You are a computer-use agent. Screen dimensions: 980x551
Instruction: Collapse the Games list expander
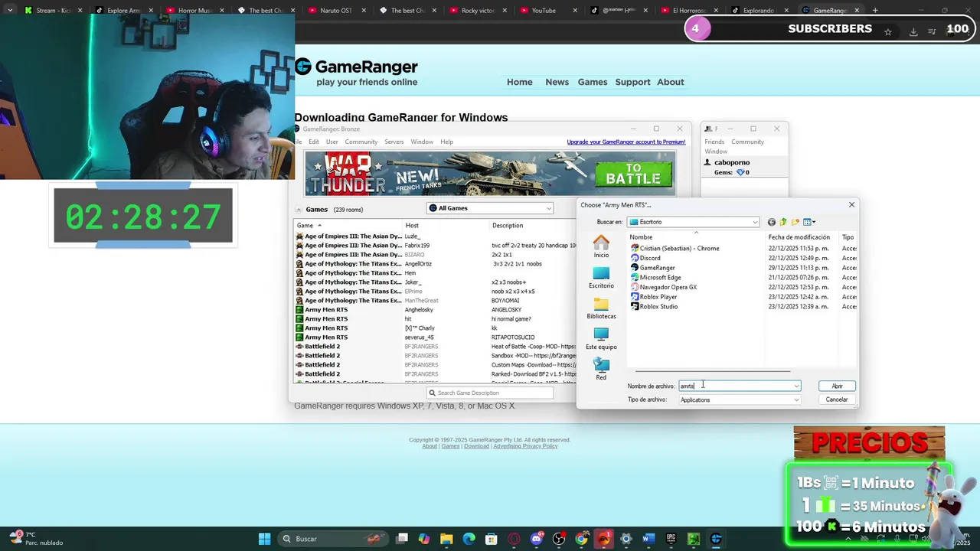point(299,210)
